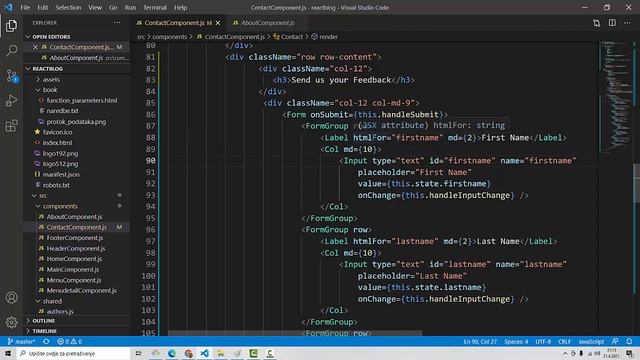
Task: Open HeaderComponent.js in explorer
Action: click(x=76, y=249)
